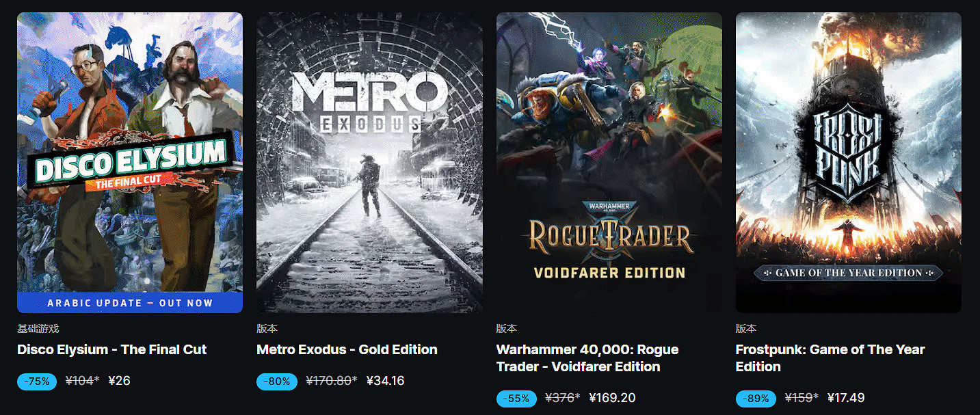Select the ¥169.20 sale price
Viewport: 980px width, 415px height.
(x=612, y=398)
